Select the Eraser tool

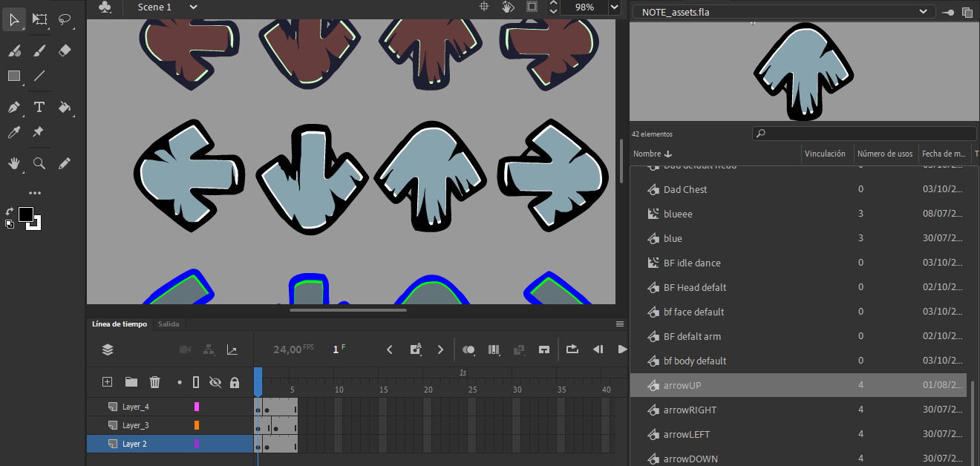point(65,50)
